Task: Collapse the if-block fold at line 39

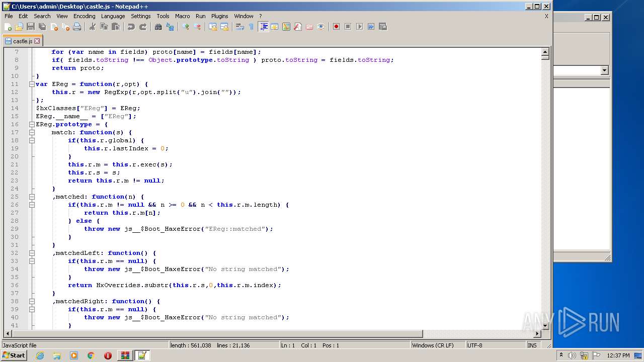Action: [32, 309]
